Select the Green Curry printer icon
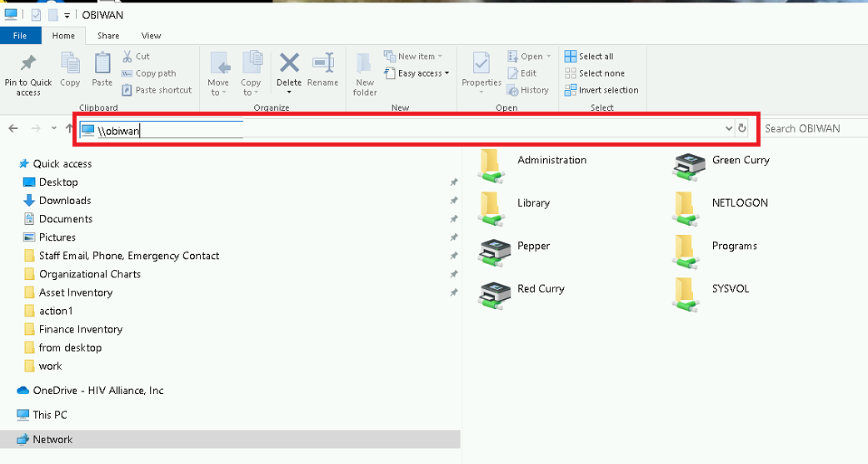 pos(688,167)
